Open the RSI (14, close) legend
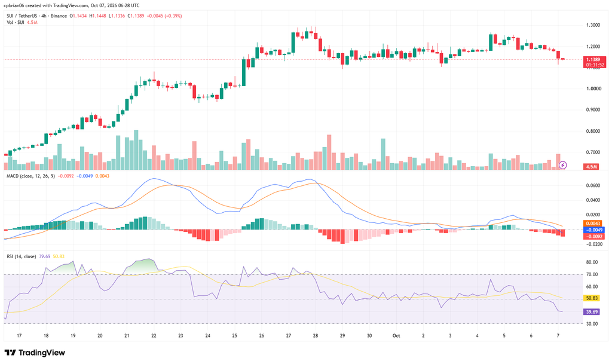Image resolution: width=612 pixels, height=364 pixels. coord(22,256)
